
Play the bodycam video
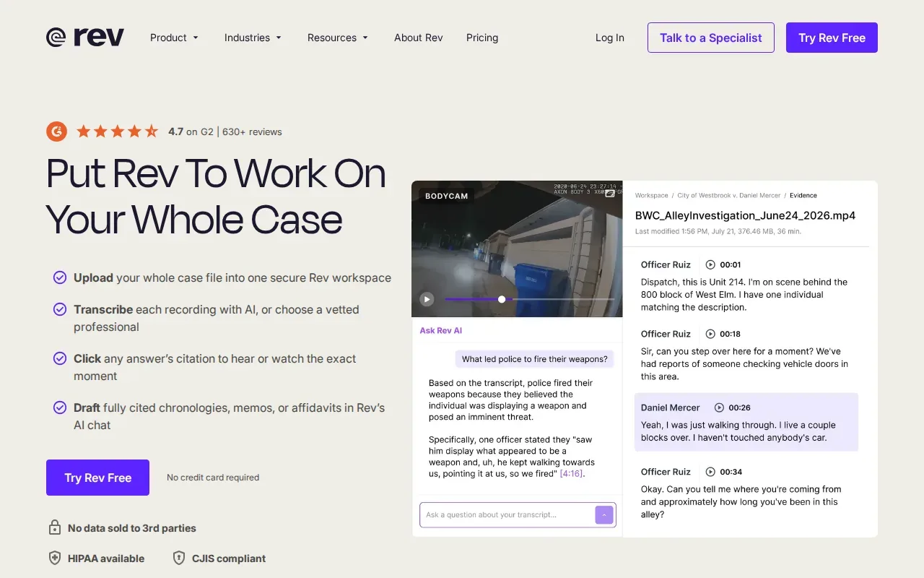pyautogui.click(x=427, y=299)
